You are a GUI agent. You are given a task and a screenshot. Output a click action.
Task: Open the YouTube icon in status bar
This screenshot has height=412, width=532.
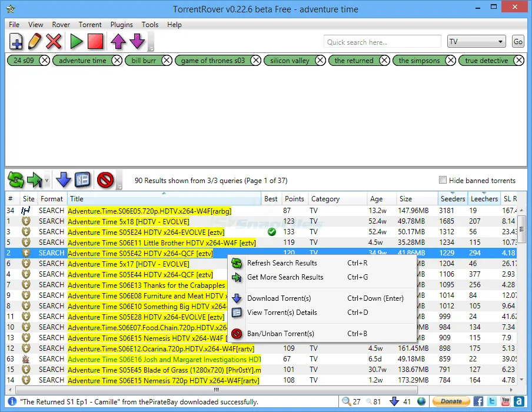click(506, 401)
